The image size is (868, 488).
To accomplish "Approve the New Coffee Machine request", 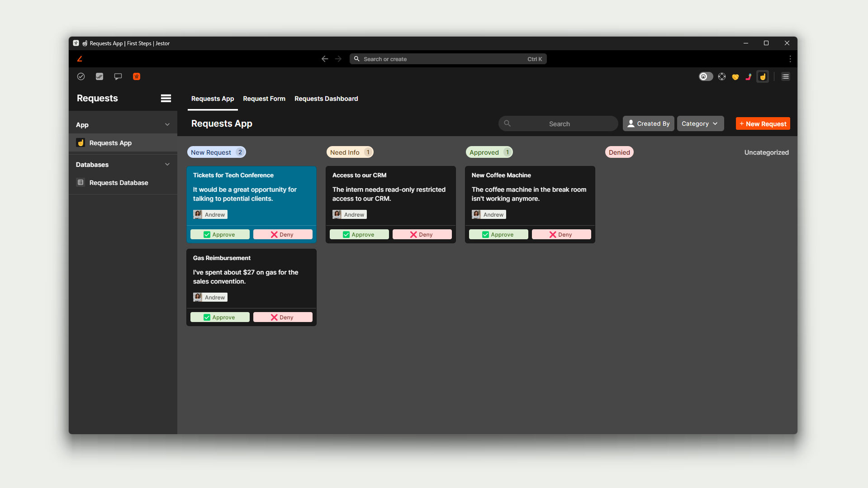I will point(498,234).
